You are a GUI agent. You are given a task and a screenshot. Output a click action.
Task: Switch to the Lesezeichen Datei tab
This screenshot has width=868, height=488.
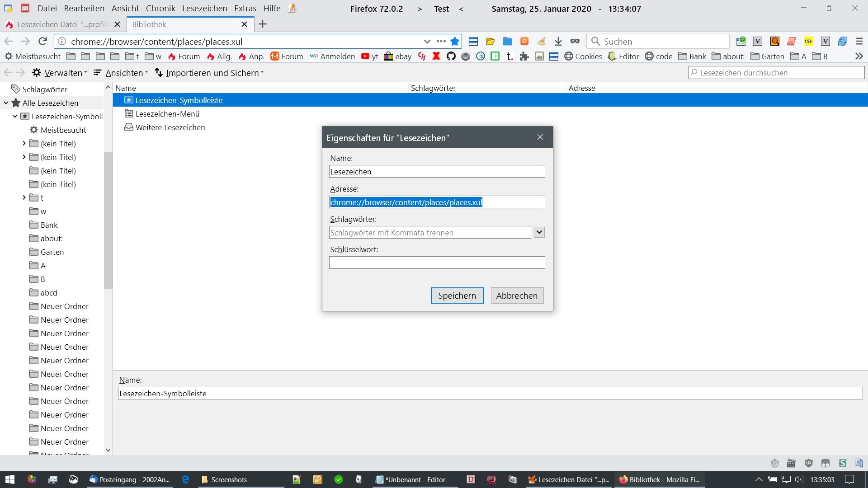tap(63, 24)
